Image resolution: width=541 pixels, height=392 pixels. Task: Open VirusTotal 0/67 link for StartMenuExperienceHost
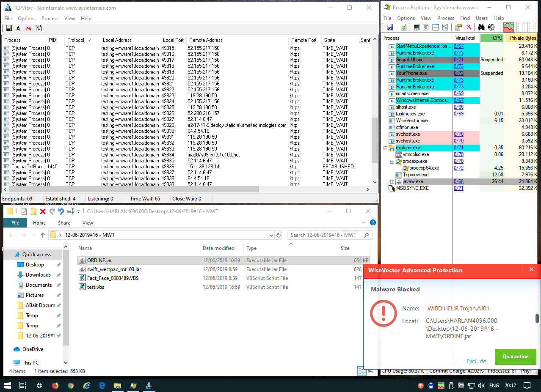click(x=458, y=46)
